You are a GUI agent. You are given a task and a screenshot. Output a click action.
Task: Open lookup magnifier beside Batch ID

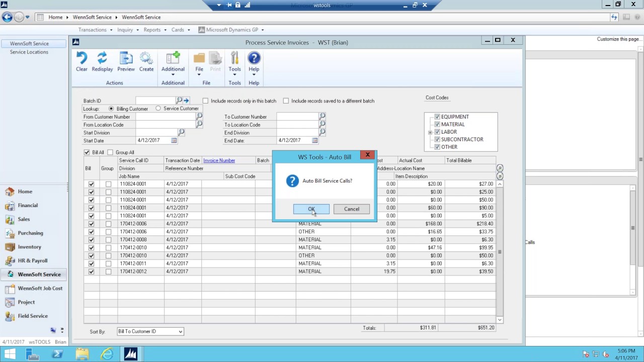(179, 101)
